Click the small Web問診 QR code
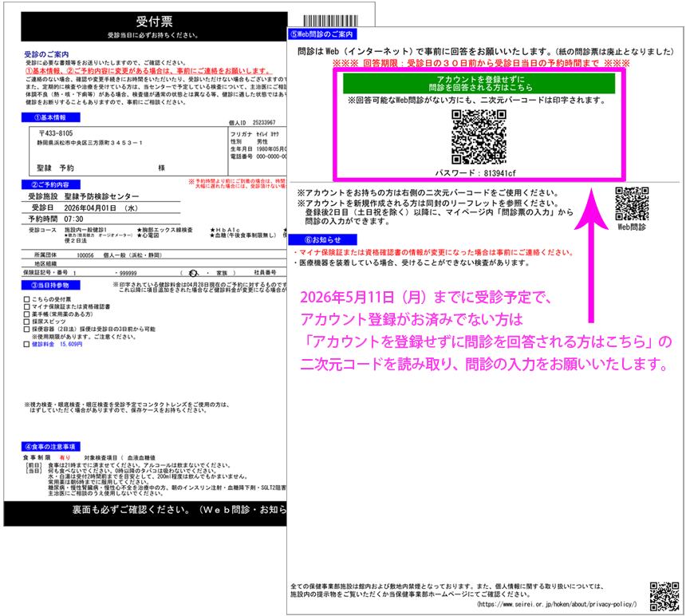Screen dimensions: 686x616 (632, 203)
